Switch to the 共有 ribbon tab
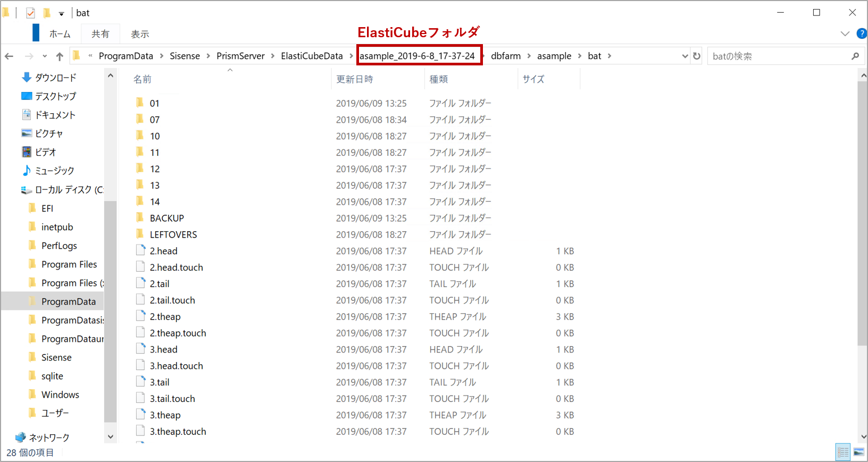 pyautogui.click(x=100, y=34)
